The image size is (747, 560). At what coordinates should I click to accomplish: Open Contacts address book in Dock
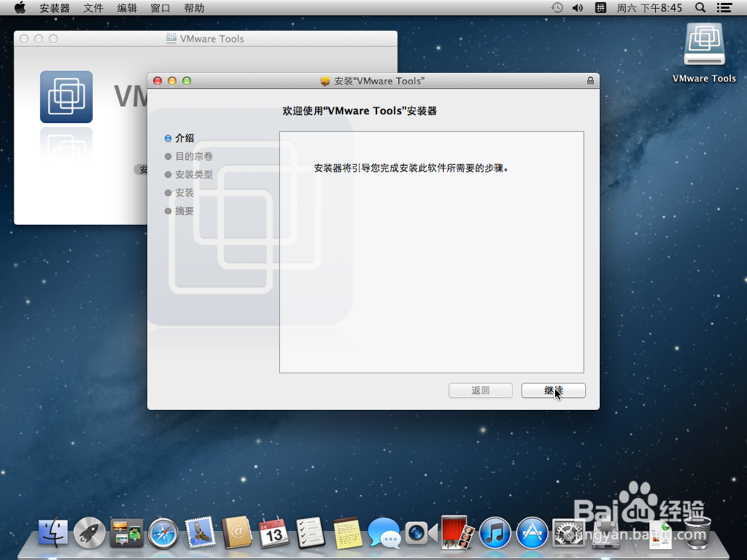pyautogui.click(x=237, y=532)
